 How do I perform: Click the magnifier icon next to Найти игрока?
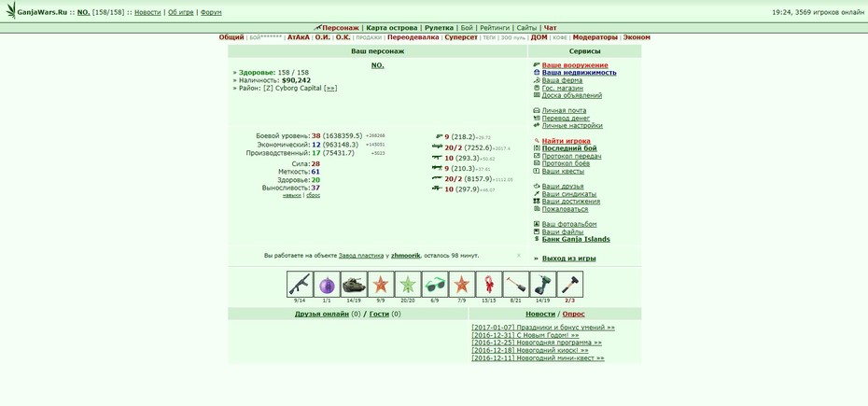click(537, 141)
